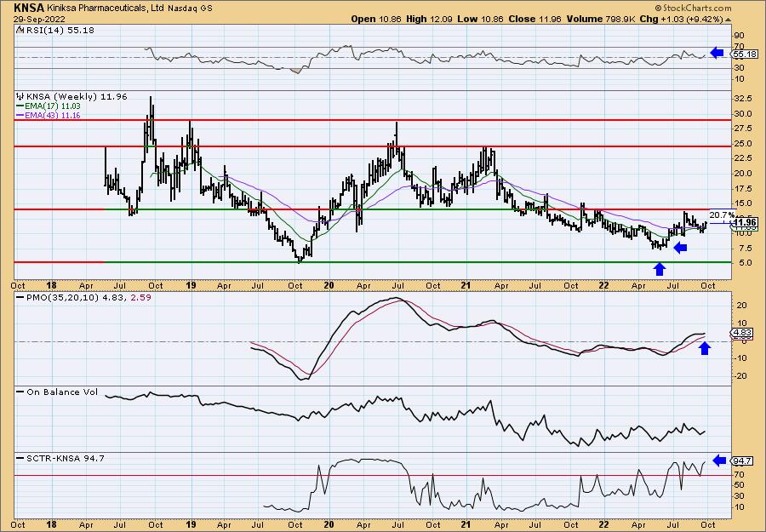Image resolution: width=766 pixels, height=532 pixels.
Task: Click the up triangle next to Chg
Action: (729, 20)
